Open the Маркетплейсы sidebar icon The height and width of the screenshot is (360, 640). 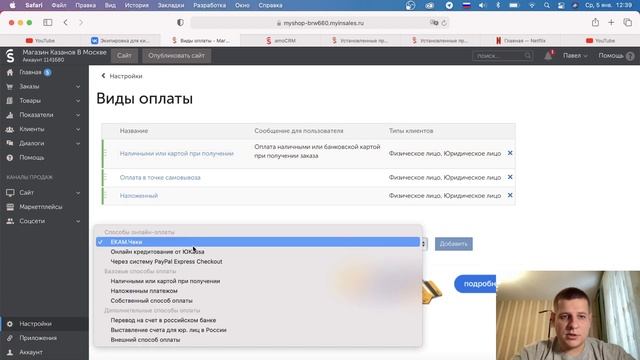click(x=10, y=207)
